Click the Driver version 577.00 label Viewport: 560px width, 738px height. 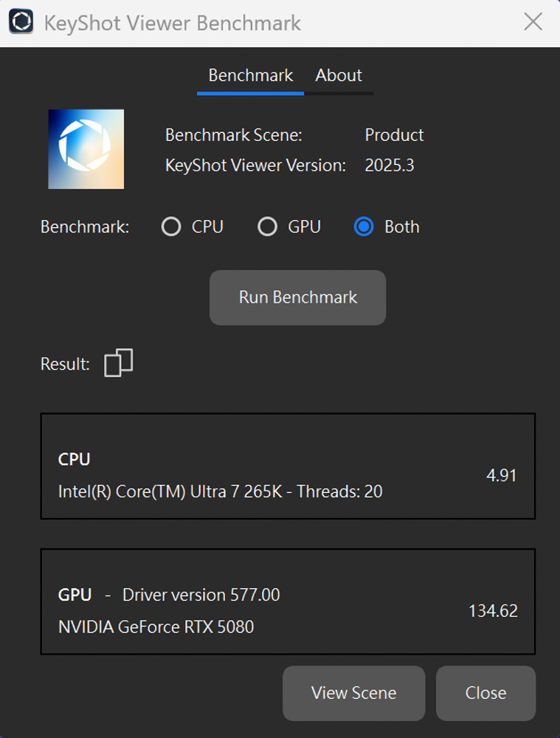pyautogui.click(x=201, y=595)
